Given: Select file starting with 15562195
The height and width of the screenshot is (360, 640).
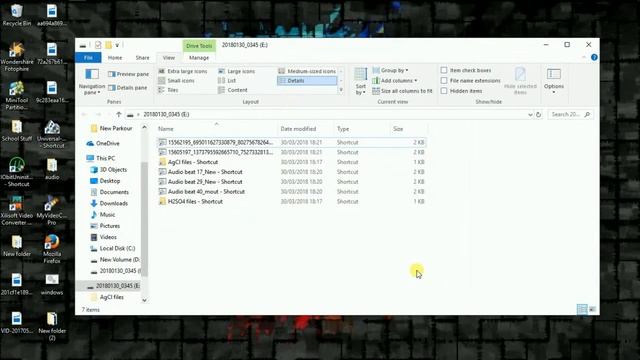Looking at the screenshot, I should pyautogui.click(x=291, y=142).
